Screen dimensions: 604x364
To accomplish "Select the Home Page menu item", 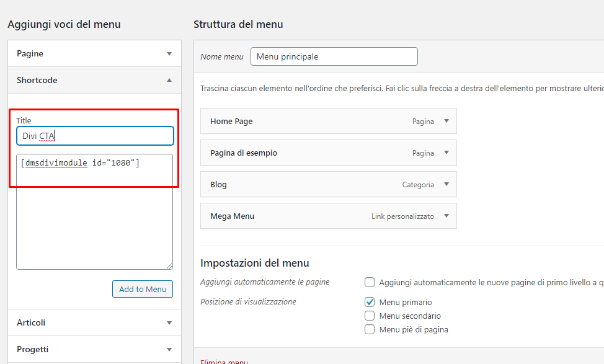I will click(x=329, y=121).
